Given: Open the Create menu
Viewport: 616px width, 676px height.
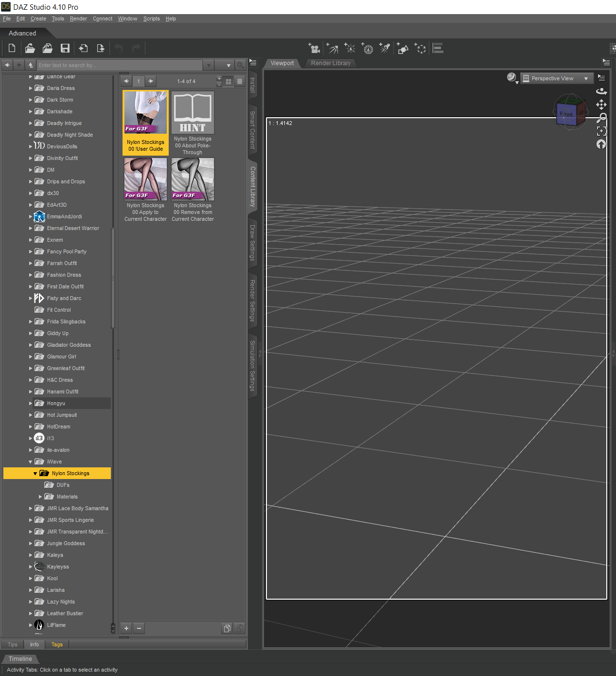Looking at the screenshot, I should [x=38, y=19].
